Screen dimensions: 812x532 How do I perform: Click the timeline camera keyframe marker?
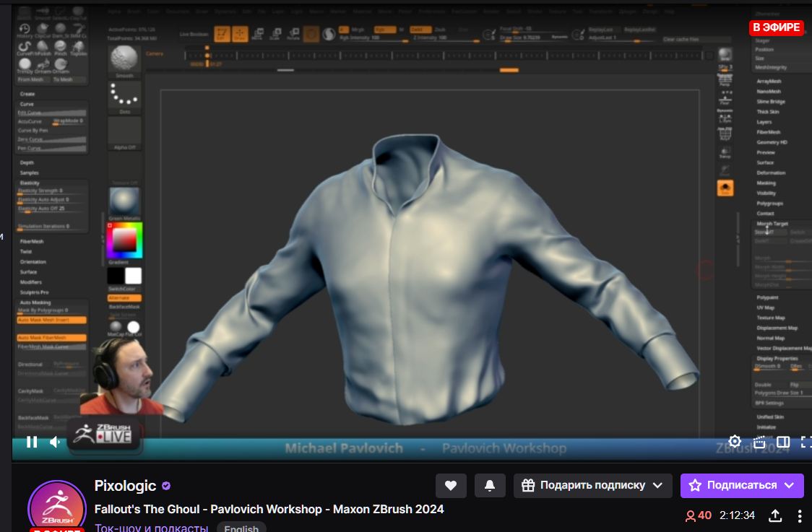pyautogui.click(x=207, y=55)
